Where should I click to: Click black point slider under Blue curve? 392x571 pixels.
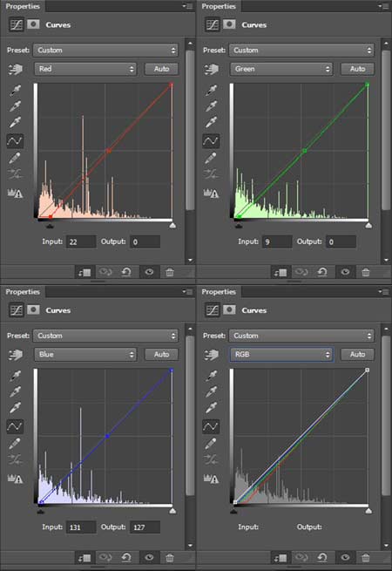[x=41, y=512]
